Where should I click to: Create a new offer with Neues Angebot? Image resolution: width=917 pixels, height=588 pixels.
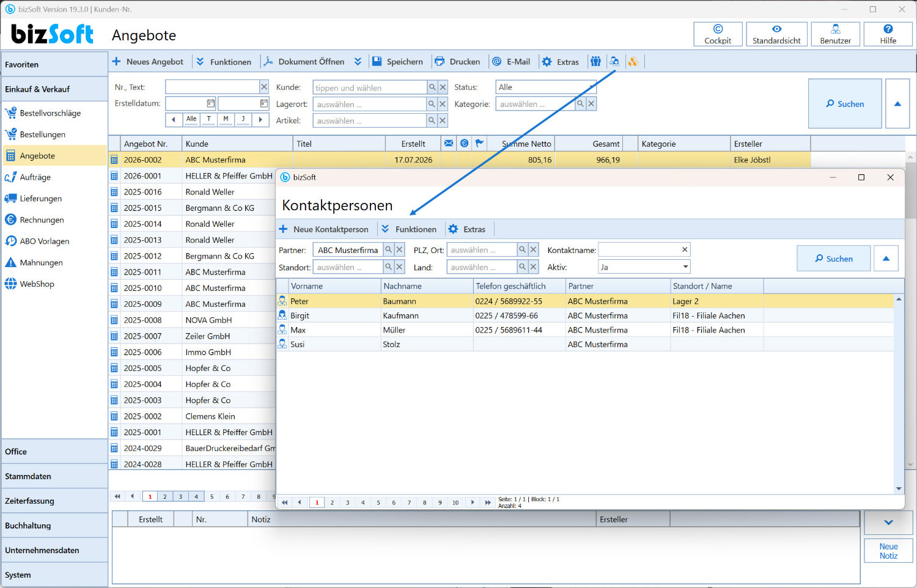[x=148, y=62]
